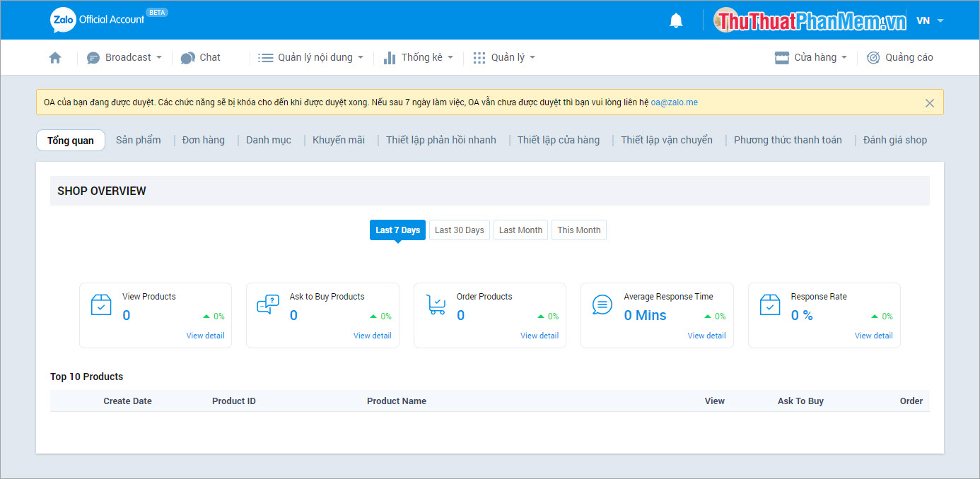Open the notification bell
The image size is (980, 479).
675,20
